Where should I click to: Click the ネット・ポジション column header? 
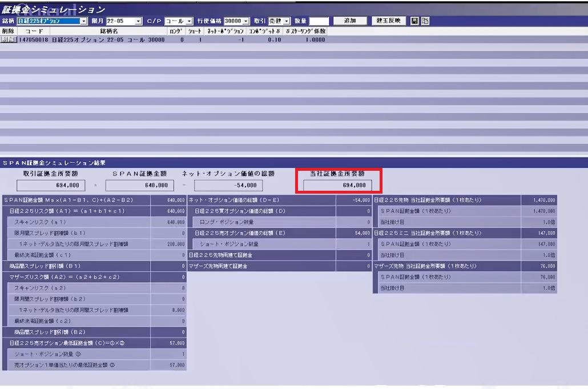coord(225,31)
